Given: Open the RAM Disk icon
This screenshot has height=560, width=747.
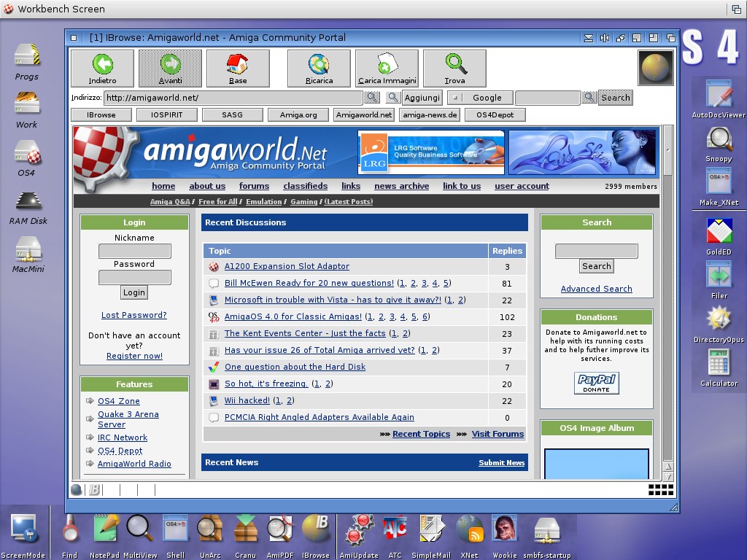Looking at the screenshot, I should coord(28,209).
